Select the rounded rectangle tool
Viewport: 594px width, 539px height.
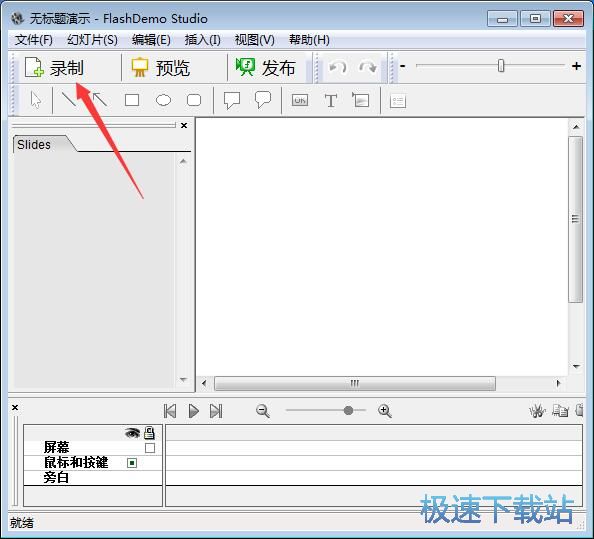194,100
